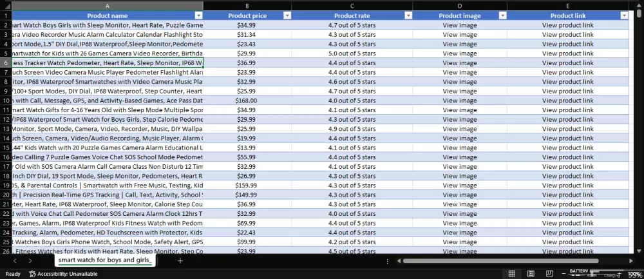Screen dimensions: 644x279
Task: Click View product link in row 10
Action: point(567,101)
